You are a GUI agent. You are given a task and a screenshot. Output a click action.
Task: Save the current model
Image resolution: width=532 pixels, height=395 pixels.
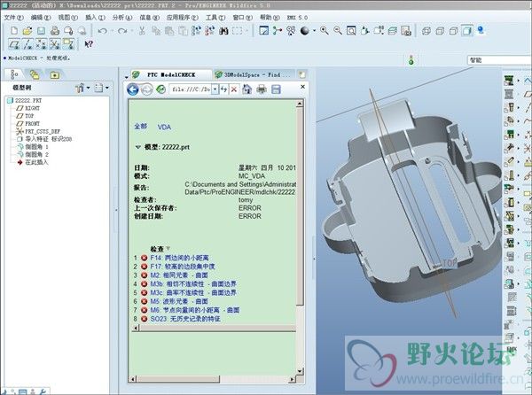(x=41, y=31)
